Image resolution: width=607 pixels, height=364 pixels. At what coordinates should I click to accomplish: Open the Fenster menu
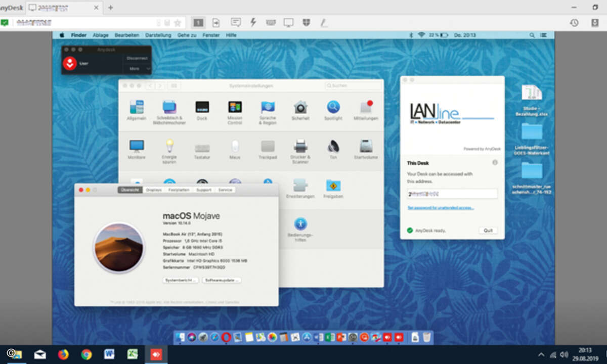point(211,35)
